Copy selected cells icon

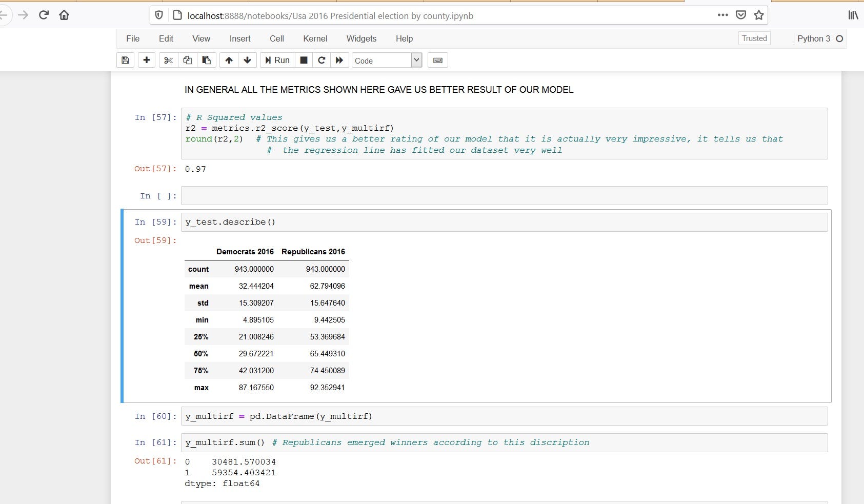(x=188, y=60)
